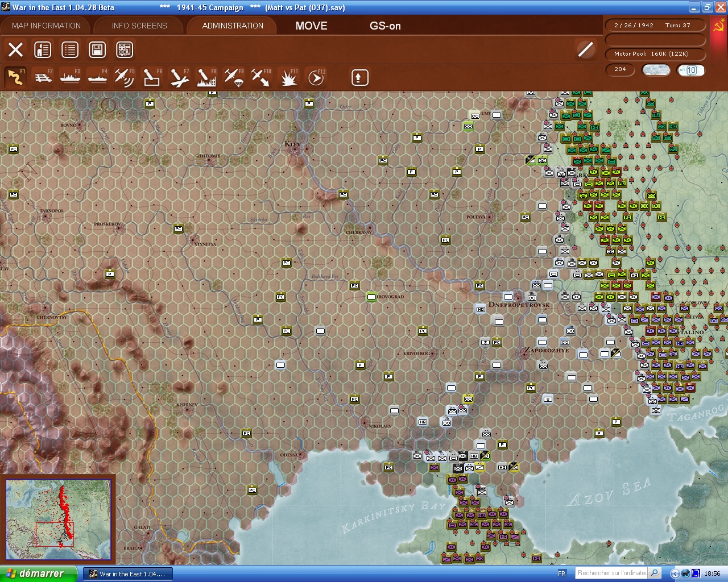Click the Azov Sea label
This screenshot has height=582, width=728.
click(609, 492)
